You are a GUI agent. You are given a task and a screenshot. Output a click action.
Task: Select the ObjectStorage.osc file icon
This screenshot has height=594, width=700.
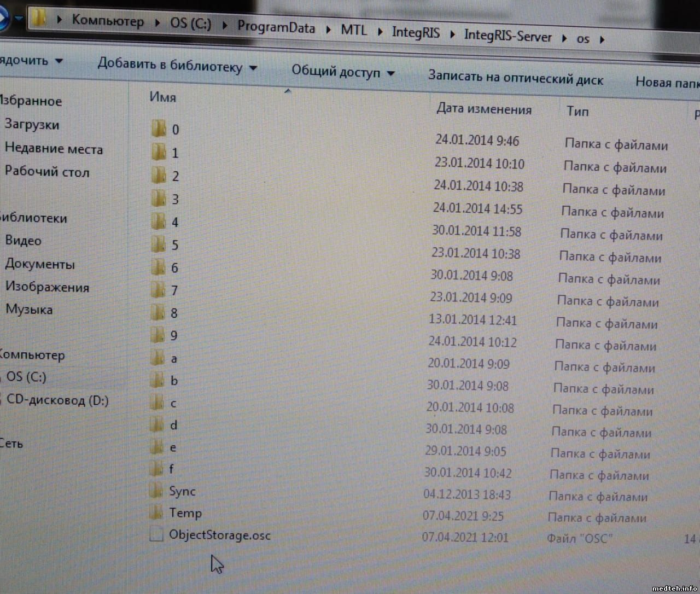coord(156,534)
